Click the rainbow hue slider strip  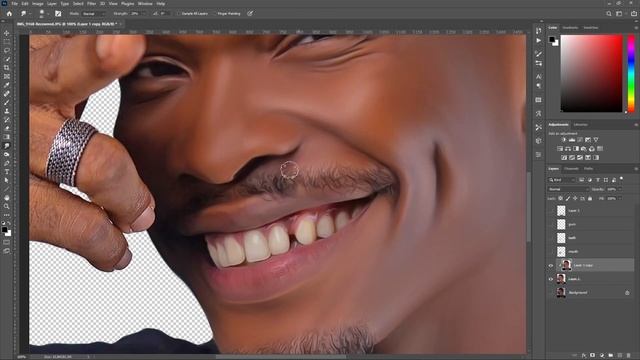631,73
